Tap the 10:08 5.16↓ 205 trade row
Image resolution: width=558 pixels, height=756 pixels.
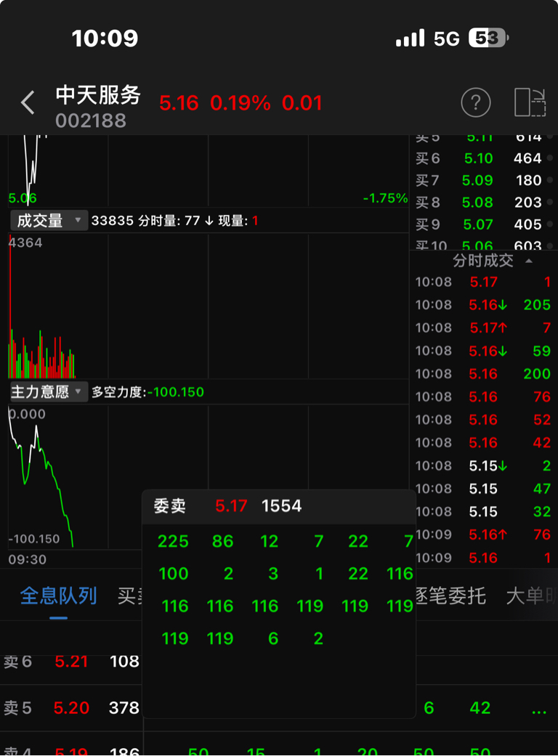[x=483, y=305]
